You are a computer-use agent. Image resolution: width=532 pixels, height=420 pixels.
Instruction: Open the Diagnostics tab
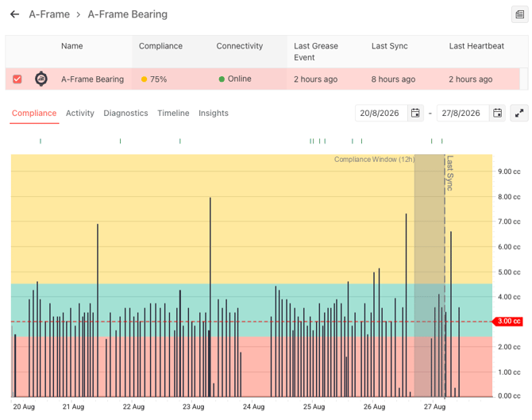coord(125,113)
